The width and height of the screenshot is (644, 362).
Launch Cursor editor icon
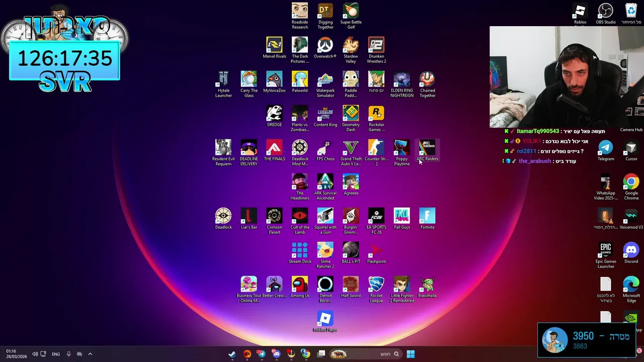pyautogui.click(x=631, y=150)
